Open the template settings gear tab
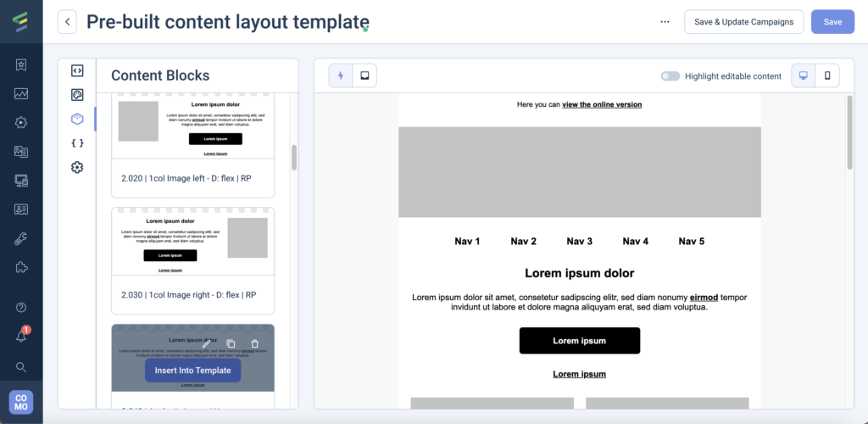Image resolution: width=868 pixels, height=424 pixels. (x=77, y=167)
